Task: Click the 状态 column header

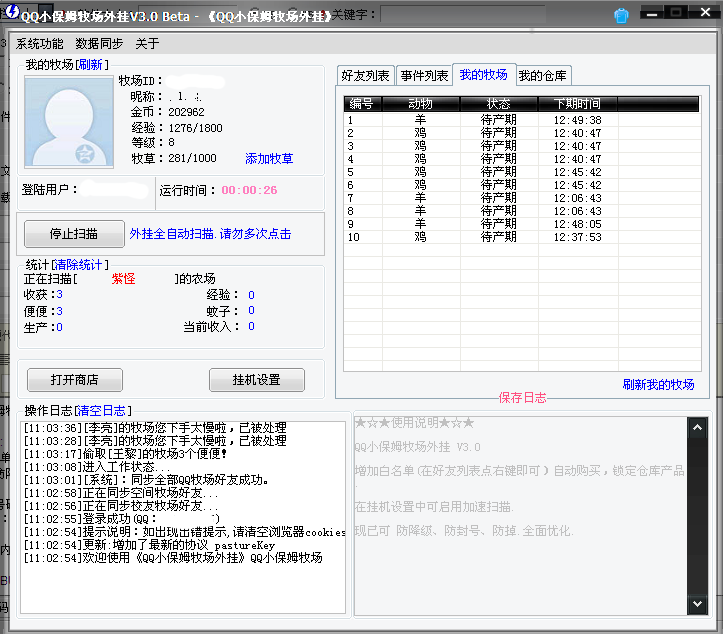Action: pos(499,104)
